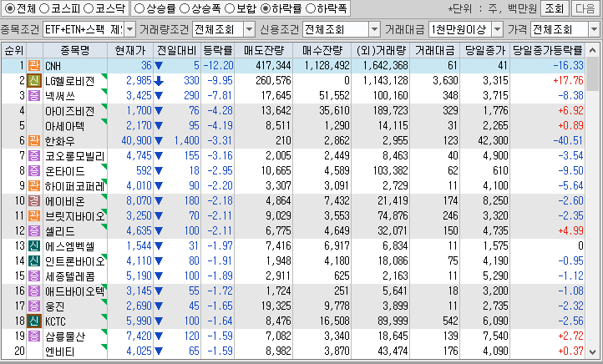
Task: Select the 하락률 radio button
Action: (266, 8)
